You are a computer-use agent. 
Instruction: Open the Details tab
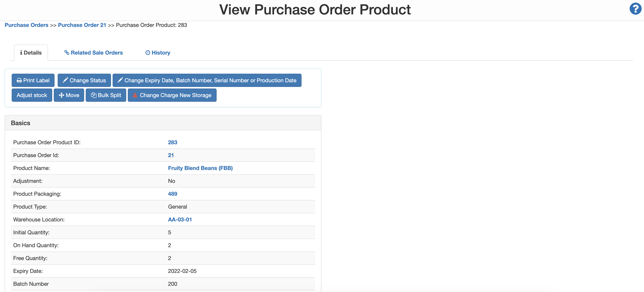click(x=31, y=53)
